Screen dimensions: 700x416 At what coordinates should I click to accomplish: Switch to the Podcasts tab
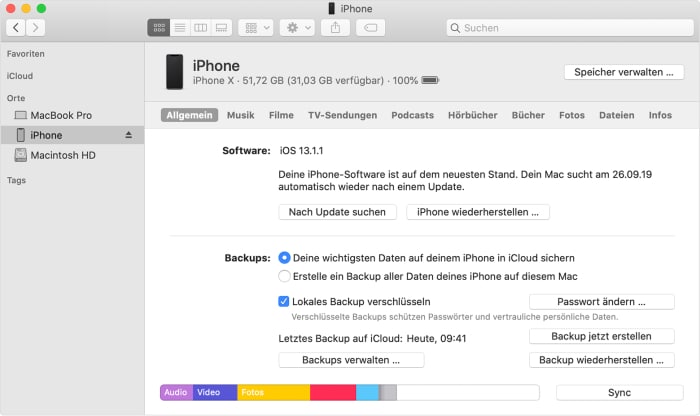[x=412, y=115]
